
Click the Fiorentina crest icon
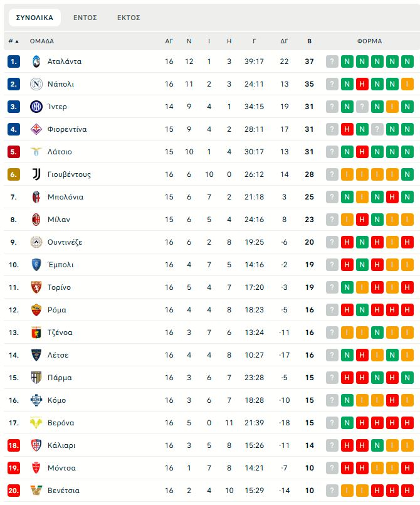click(36, 129)
